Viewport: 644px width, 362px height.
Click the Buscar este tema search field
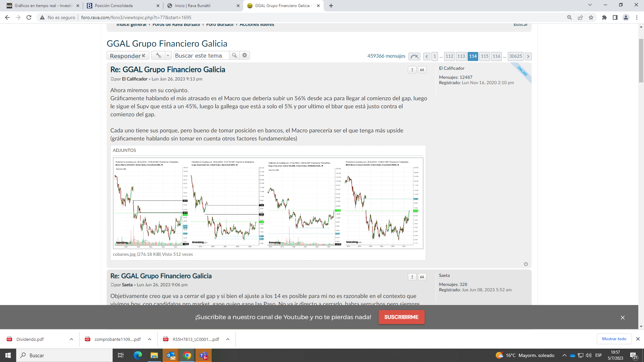click(201, 55)
